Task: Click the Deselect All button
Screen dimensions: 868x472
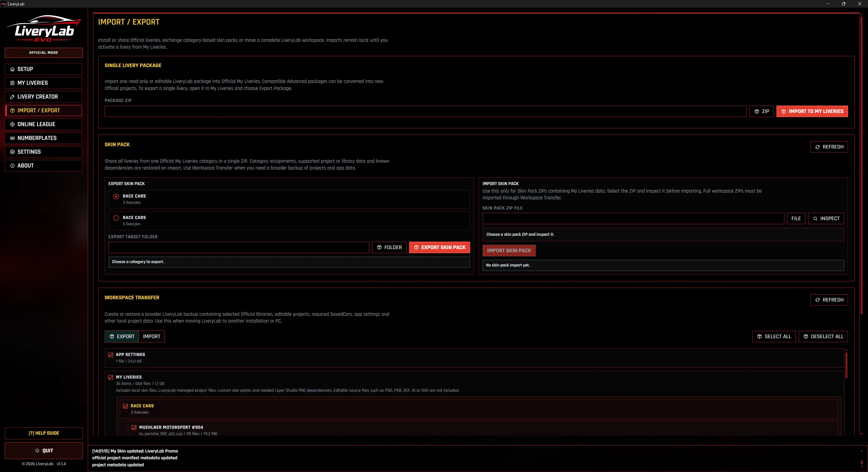Action: click(823, 337)
